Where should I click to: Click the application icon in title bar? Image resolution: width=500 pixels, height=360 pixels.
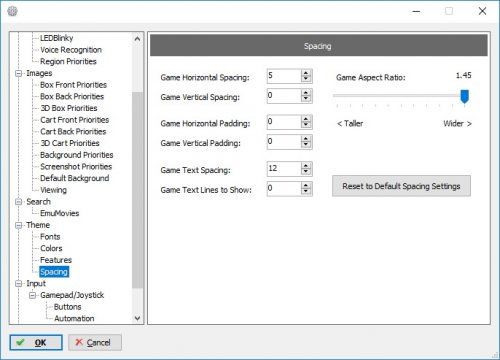[x=12, y=11]
